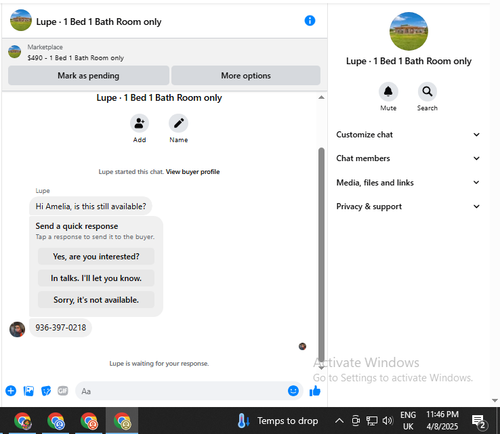Image resolution: width=500 pixels, height=434 pixels.
Task: Open the volume speaker tray icon
Action: 388,421
